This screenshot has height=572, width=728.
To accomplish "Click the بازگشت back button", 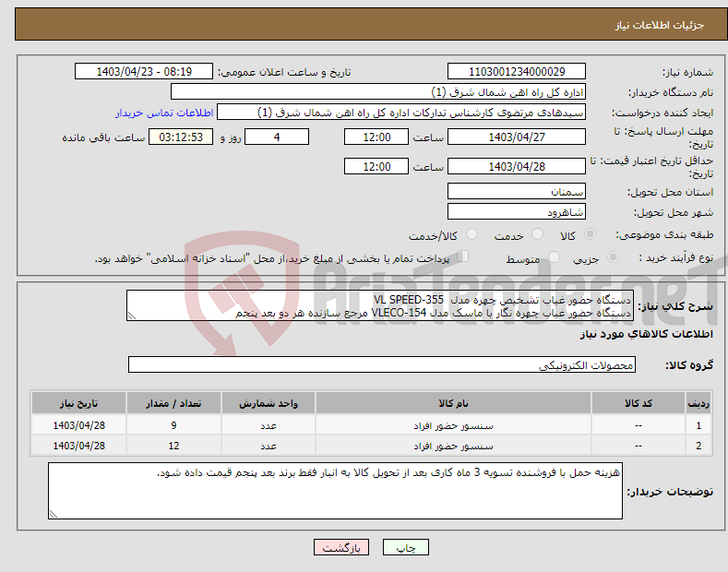I will tap(341, 547).
